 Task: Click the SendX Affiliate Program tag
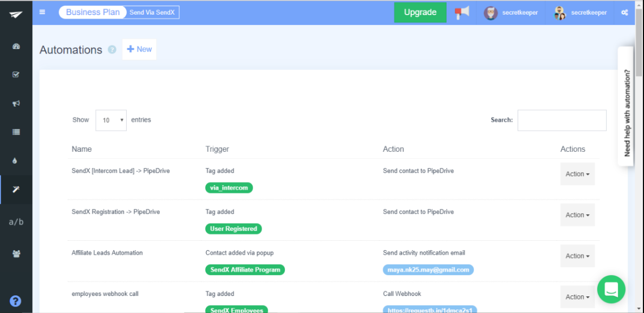tap(245, 270)
